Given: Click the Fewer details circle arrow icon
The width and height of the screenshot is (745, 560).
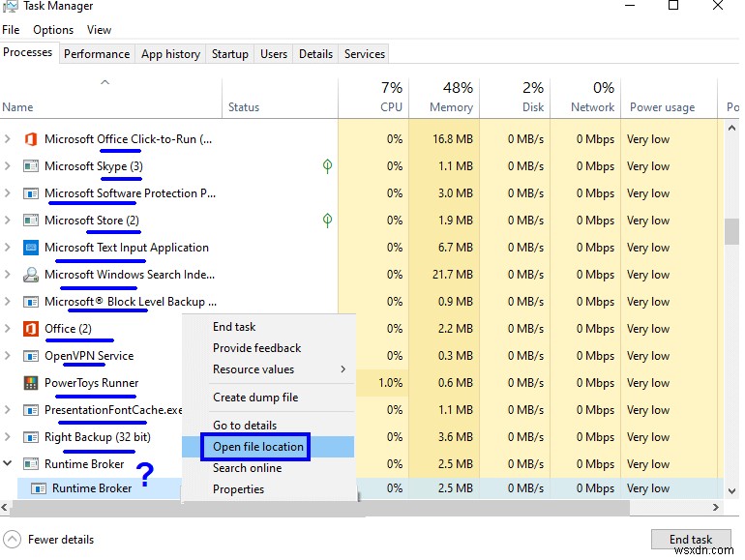Looking at the screenshot, I should click(x=12, y=540).
